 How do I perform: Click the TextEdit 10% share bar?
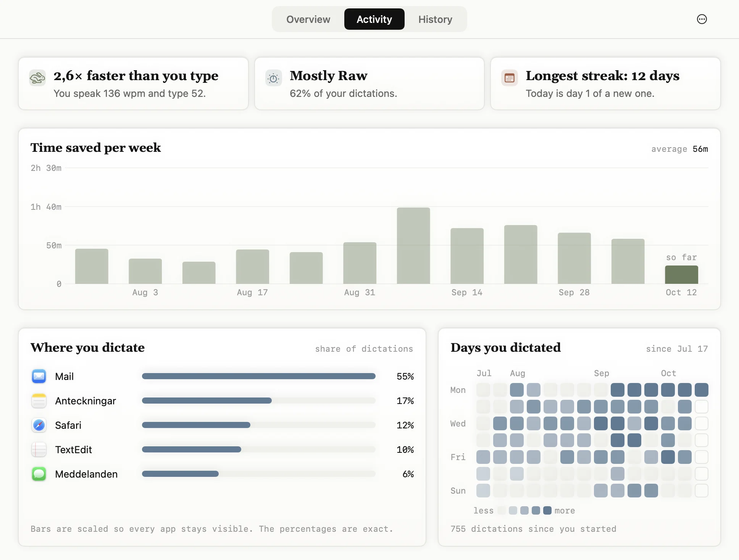tap(259, 449)
